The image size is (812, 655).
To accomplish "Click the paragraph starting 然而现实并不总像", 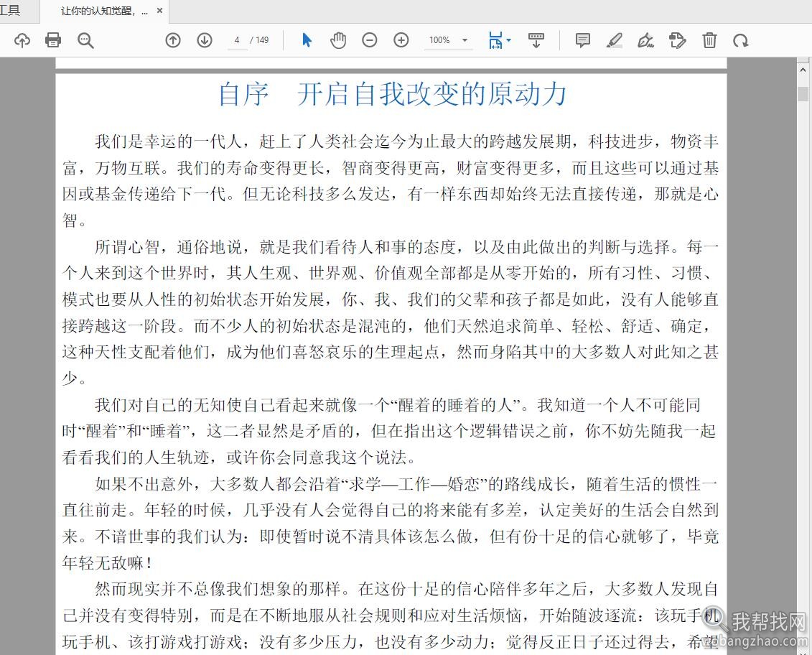I will coord(391,615).
